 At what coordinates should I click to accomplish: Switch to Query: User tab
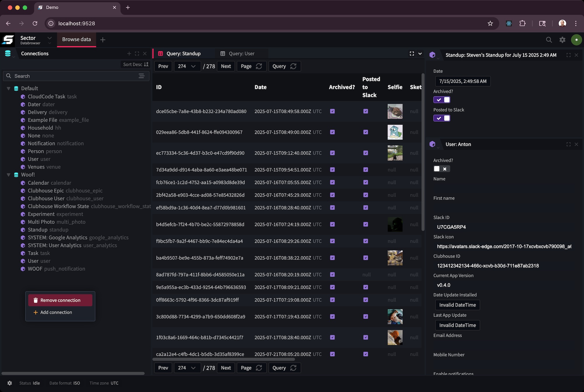point(241,53)
